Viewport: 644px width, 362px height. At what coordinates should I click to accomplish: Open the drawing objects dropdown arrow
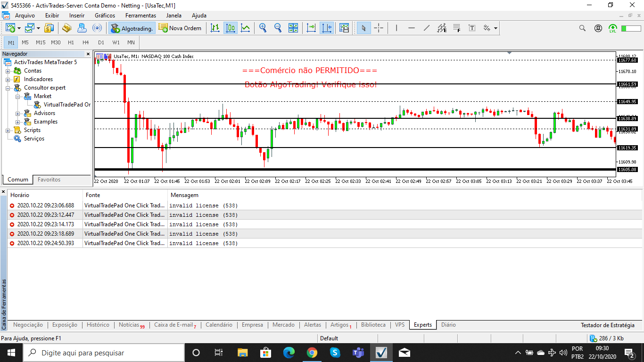[495, 28]
